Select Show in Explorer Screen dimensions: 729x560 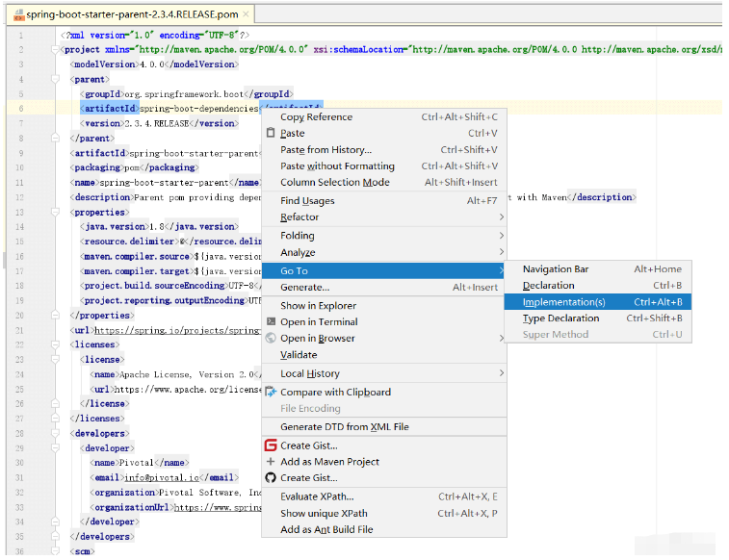point(384,306)
